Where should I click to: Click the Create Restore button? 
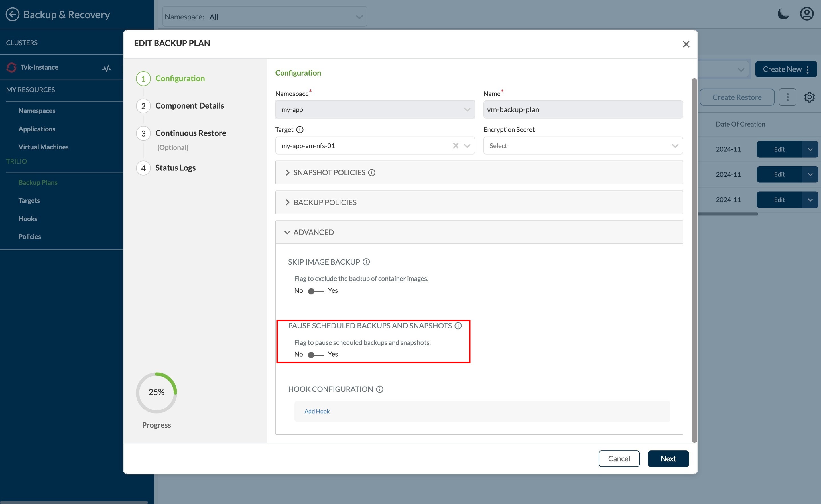coord(737,97)
